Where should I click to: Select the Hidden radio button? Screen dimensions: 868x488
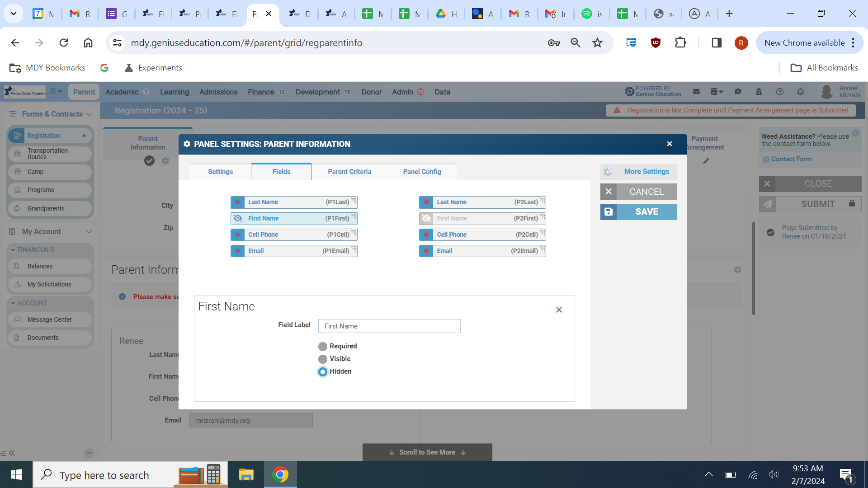pos(322,372)
